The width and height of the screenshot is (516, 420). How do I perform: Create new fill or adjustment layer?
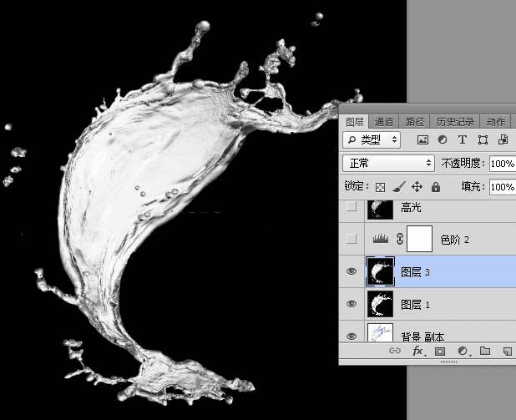[x=463, y=352]
